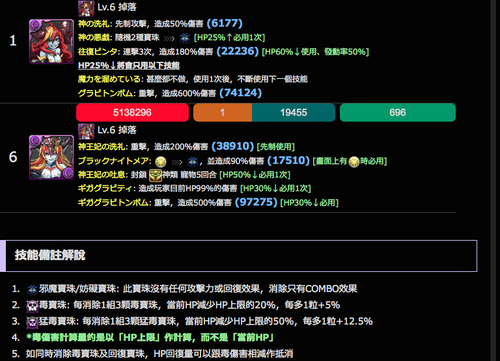Screen dimensions: 500x361
Task: Click god-type icon in 神王妃の吐息 row
Action: click(x=155, y=175)
